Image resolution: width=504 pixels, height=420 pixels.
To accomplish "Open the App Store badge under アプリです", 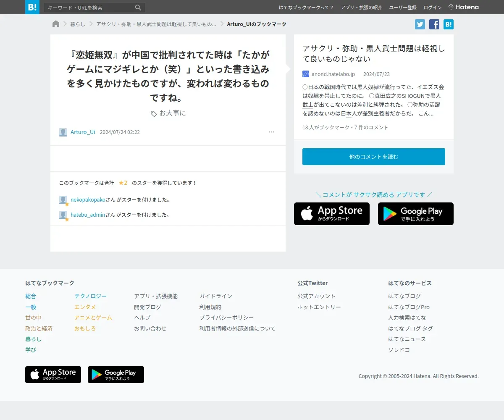I will click(x=332, y=214).
